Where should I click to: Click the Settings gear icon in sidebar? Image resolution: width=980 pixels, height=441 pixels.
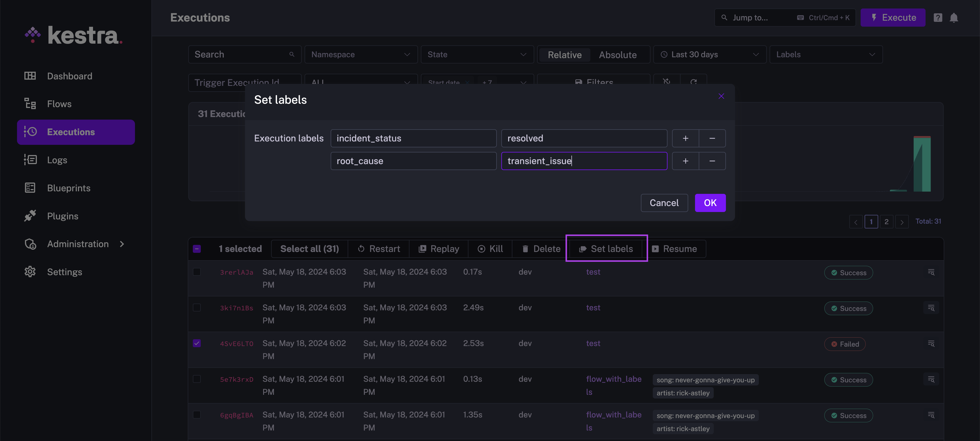(x=30, y=272)
